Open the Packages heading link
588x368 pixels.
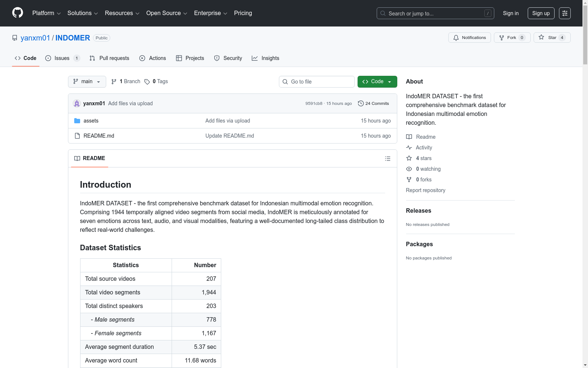tap(419, 244)
